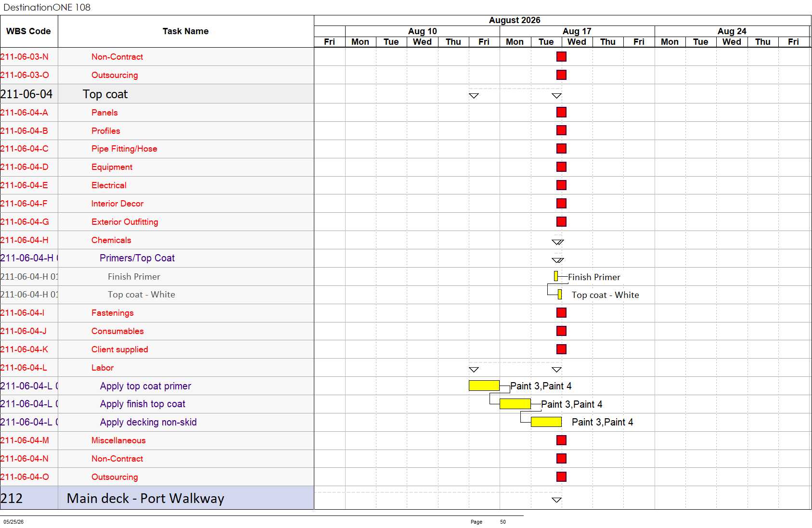Click Top coat summary end triangle marker
Viewport: 812px width, 528px height.
coord(556,96)
